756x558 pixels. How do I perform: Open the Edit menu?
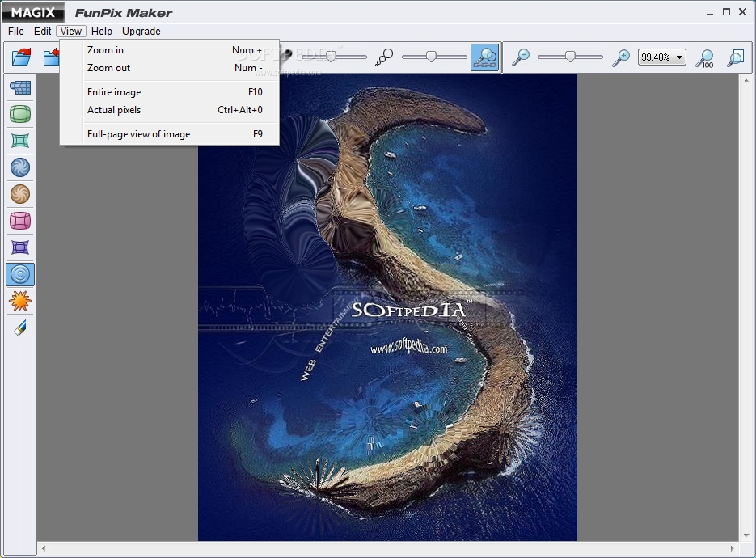point(42,32)
